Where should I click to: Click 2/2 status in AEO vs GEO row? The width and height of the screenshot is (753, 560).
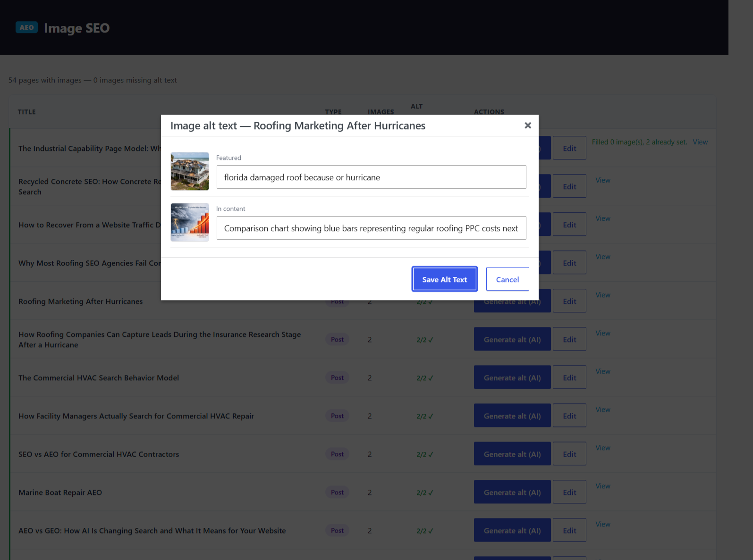(424, 531)
